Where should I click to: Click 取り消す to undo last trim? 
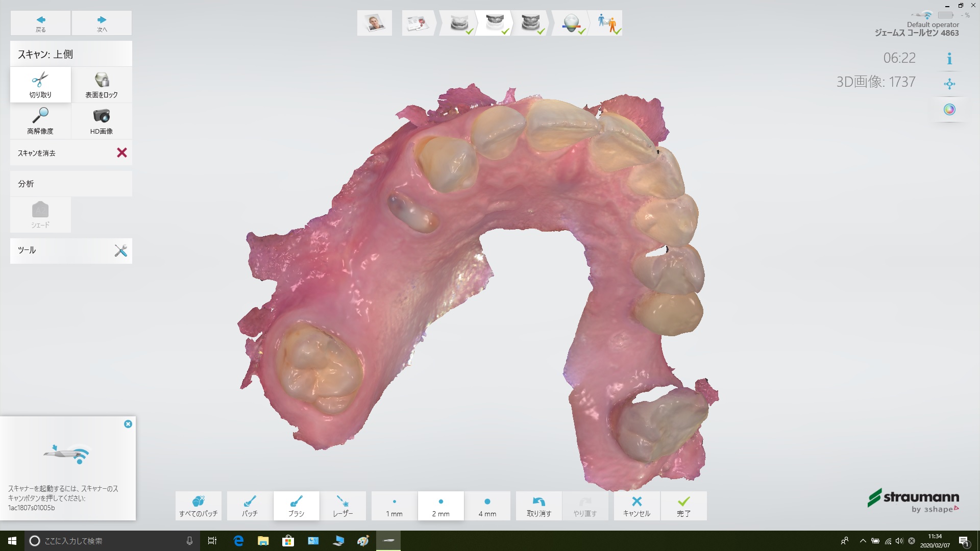538,506
